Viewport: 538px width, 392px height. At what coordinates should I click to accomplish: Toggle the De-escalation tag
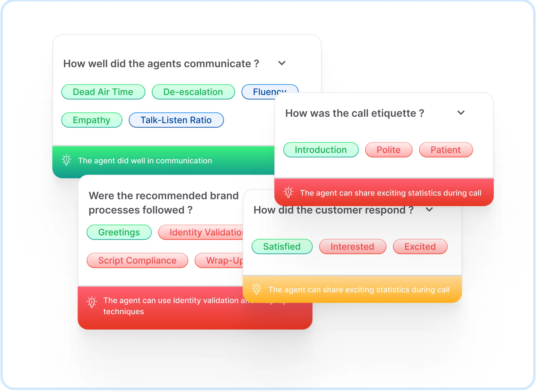point(193,92)
